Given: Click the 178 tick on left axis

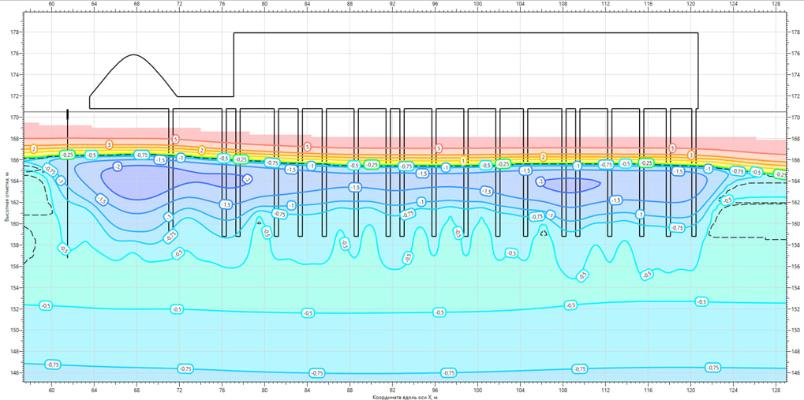Looking at the screenshot, I should pos(15,31).
